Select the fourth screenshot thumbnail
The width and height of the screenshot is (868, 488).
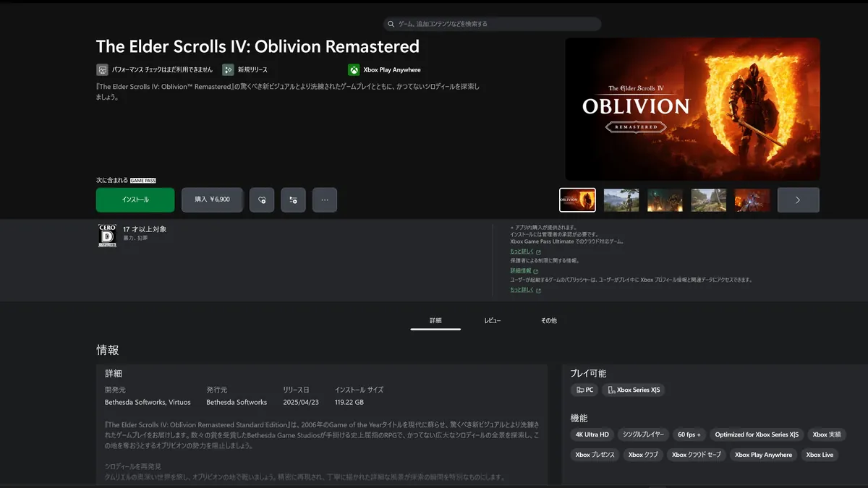[x=708, y=200]
